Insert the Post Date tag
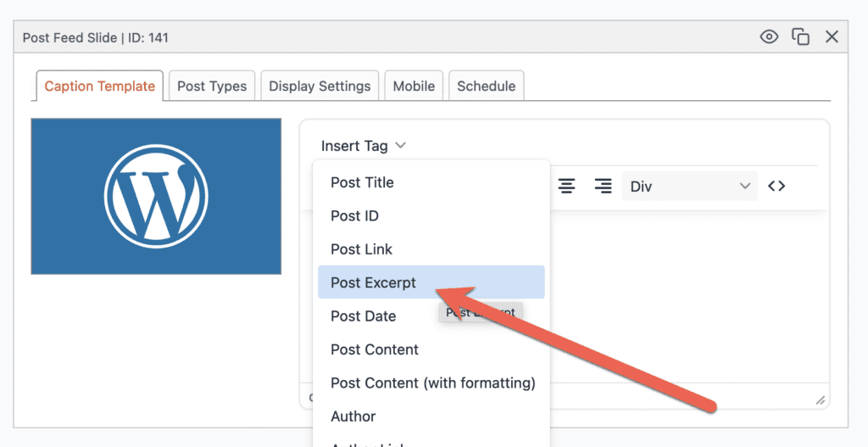 [363, 316]
